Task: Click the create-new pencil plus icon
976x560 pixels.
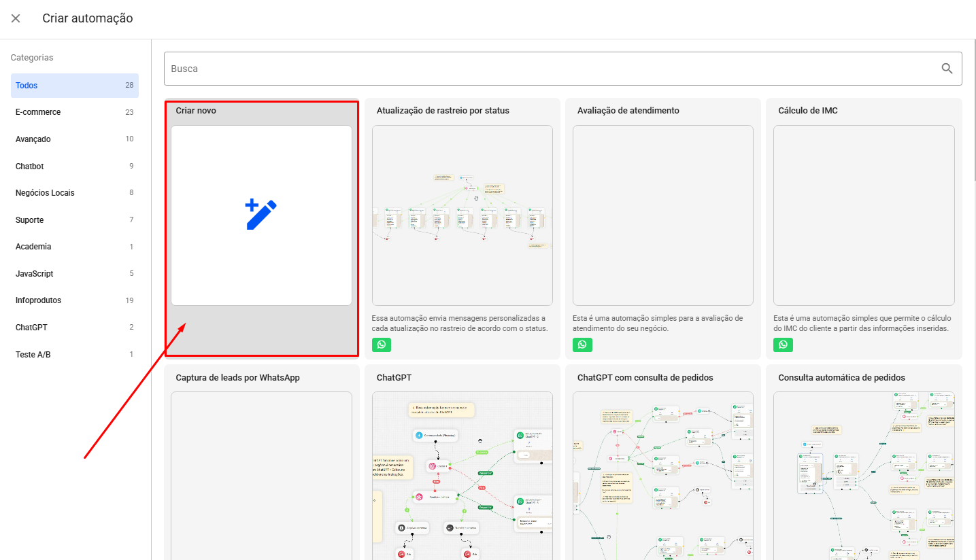Action: click(261, 215)
